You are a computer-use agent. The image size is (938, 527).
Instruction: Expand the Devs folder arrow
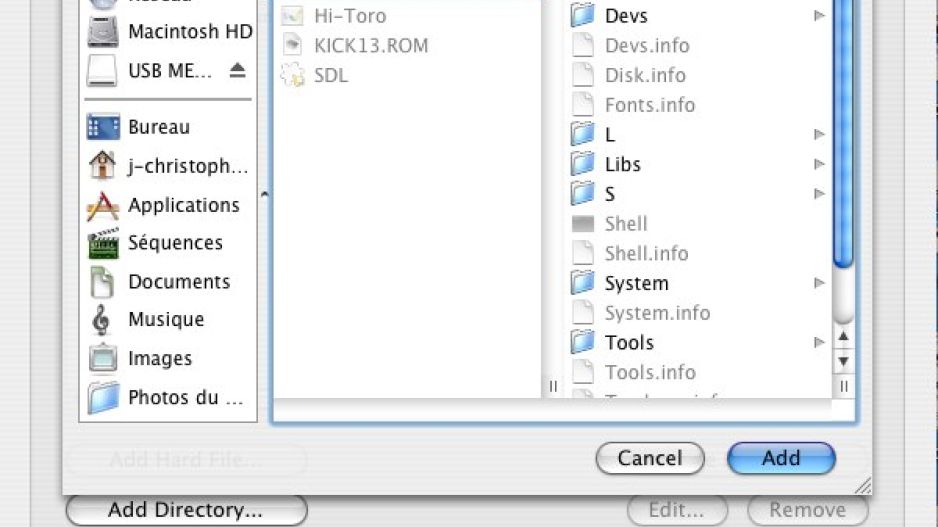coord(819,16)
